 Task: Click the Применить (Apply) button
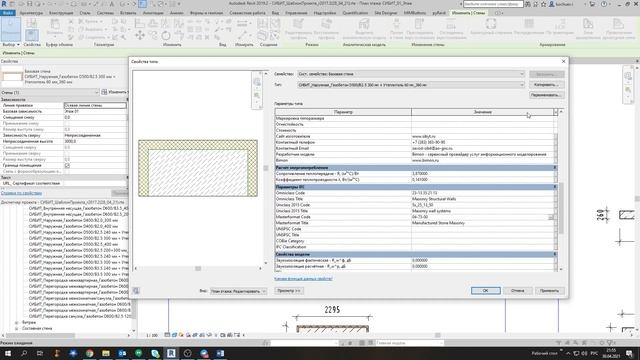[x=549, y=291]
